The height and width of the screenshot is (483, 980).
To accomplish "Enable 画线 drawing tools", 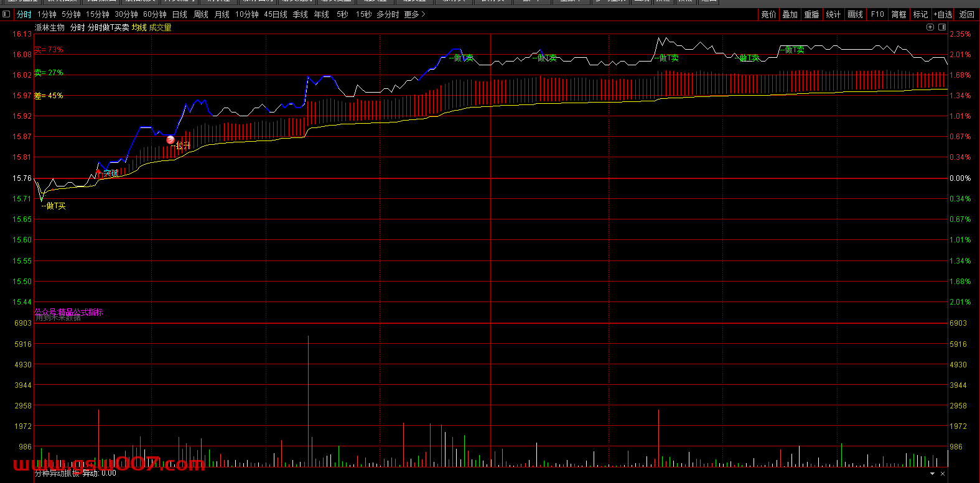I will (x=856, y=14).
